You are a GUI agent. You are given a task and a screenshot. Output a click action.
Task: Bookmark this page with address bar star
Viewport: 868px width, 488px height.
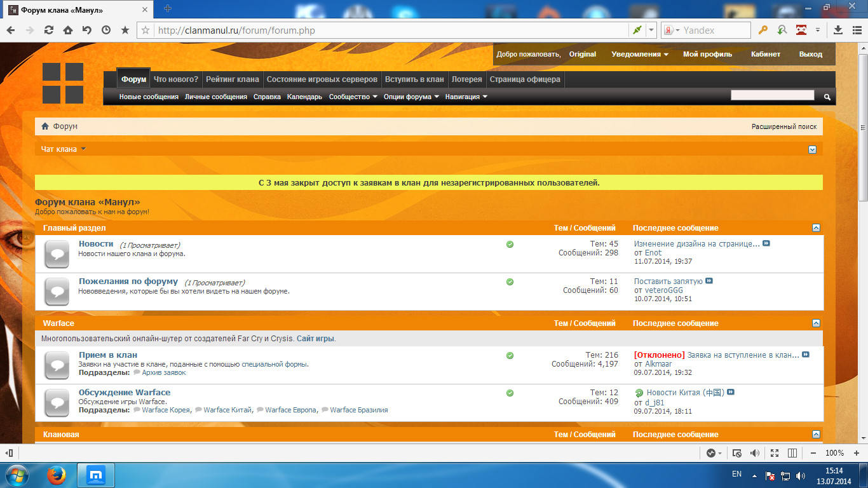tap(146, 30)
